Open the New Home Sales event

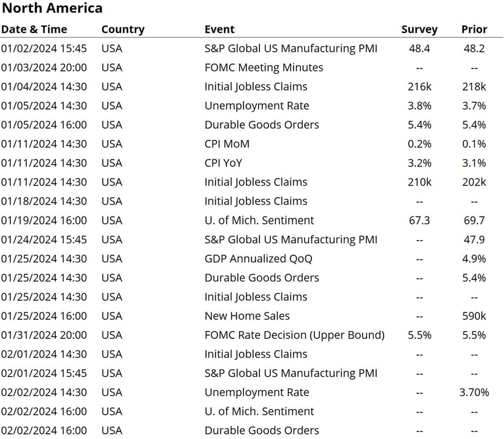click(x=247, y=315)
